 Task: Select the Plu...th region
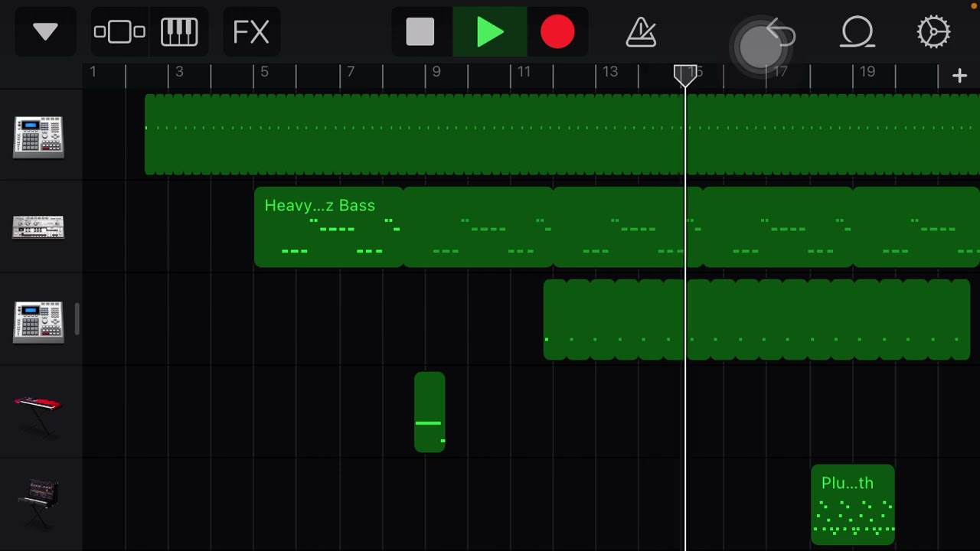point(853,505)
